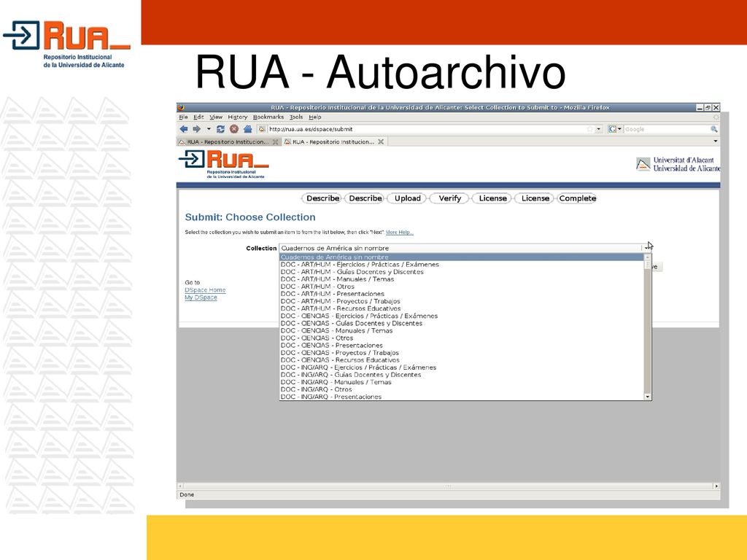Reload the page with the refresh icon
Viewport: 747px width, 560px height.
[220, 129]
